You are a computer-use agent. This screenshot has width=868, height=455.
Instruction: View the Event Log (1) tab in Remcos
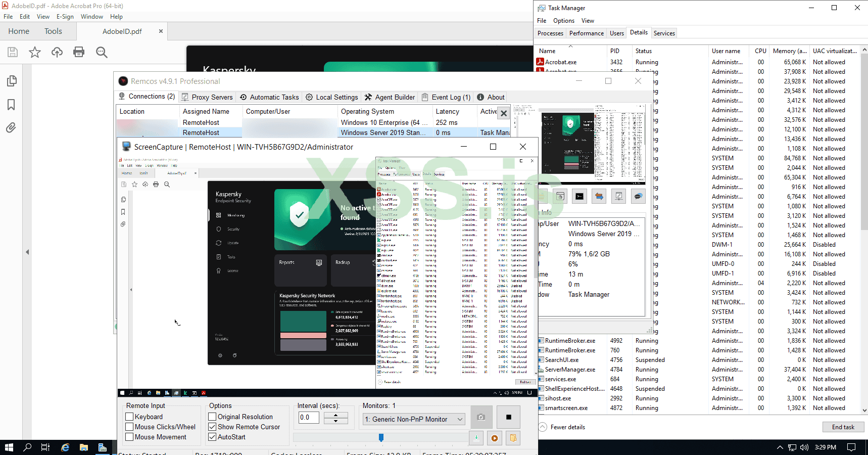tap(446, 97)
